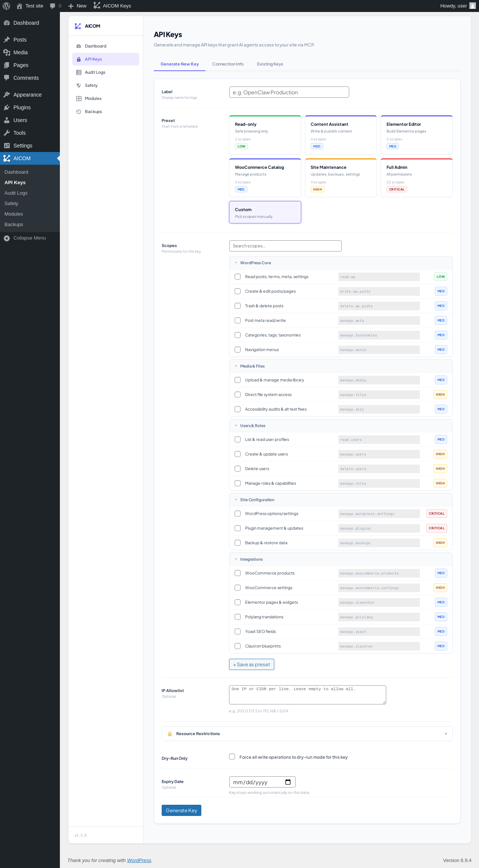Viewport: 479px width, 868px height.
Task: Enable the Delete users scope checkbox
Action: coord(238,469)
